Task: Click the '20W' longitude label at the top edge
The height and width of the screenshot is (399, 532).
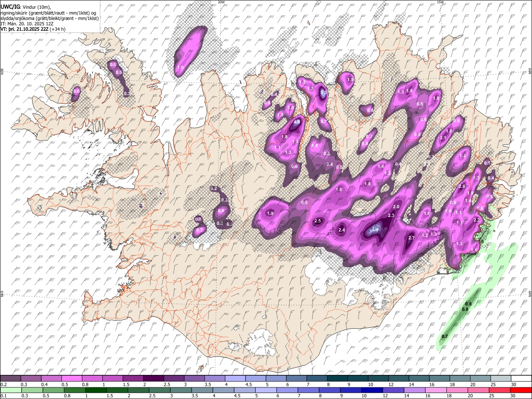Action: (x=221, y=2)
